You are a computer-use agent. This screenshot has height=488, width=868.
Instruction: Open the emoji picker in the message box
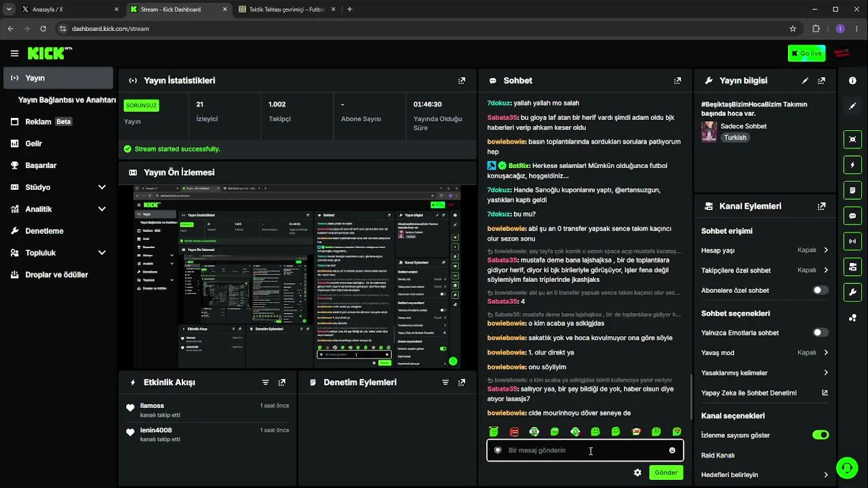672,450
